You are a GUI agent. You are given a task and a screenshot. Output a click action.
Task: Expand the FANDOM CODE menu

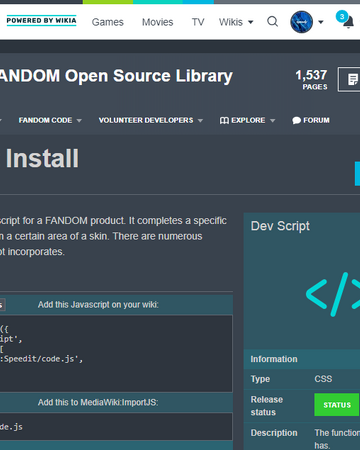pos(50,120)
